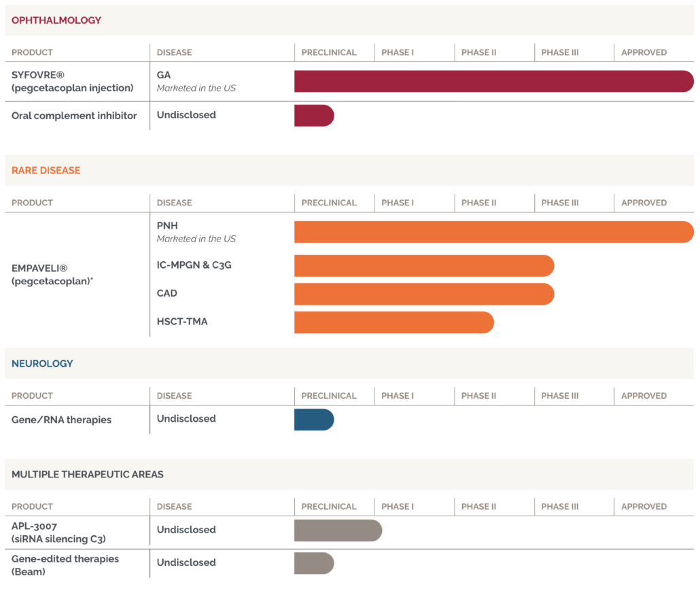Viewport: 700px width, 589px height.
Task: Click the PNH orange progress bar
Action: [x=494, y=232]
